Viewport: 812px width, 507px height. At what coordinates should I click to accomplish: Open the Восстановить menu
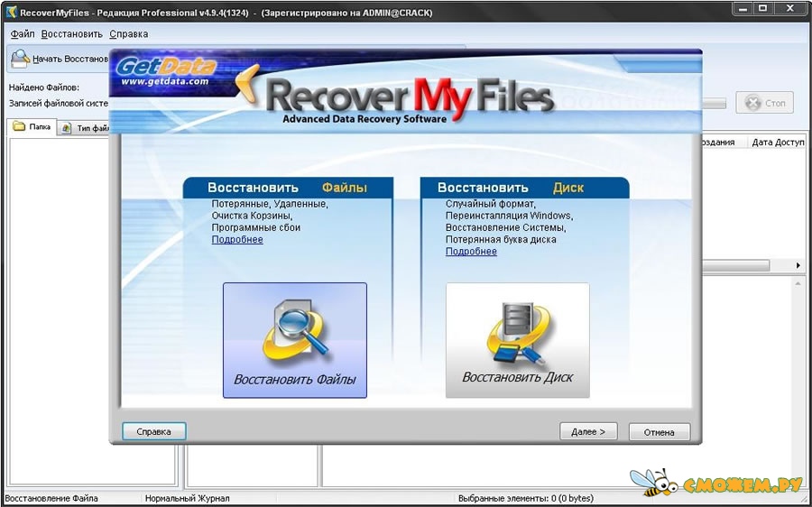tap(72, 34)
